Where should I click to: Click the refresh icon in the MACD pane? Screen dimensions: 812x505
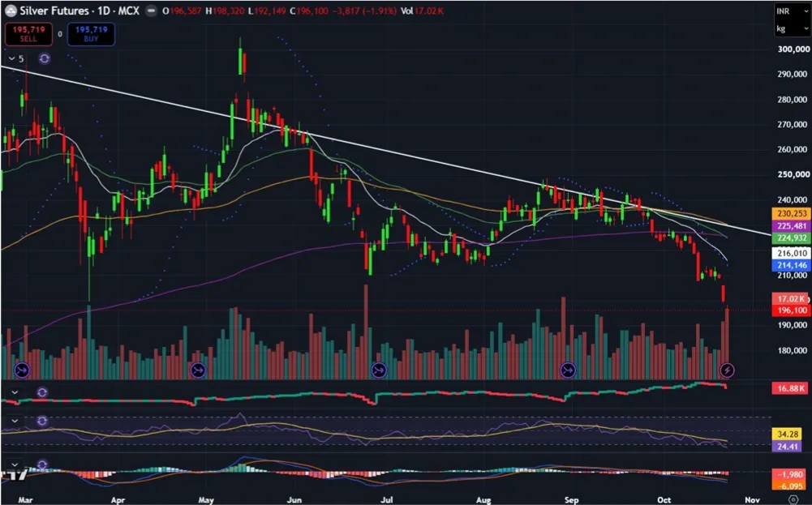click(42, 464)
